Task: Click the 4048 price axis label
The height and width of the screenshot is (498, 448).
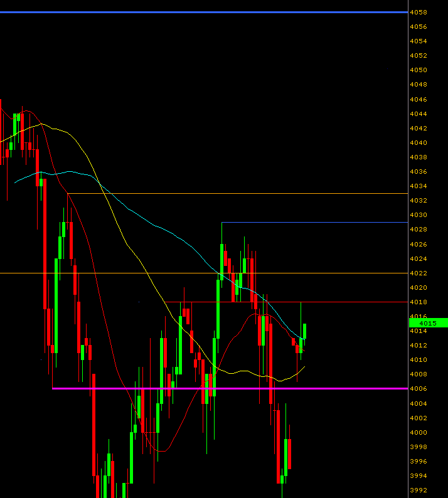Action: tap(419, 85)
